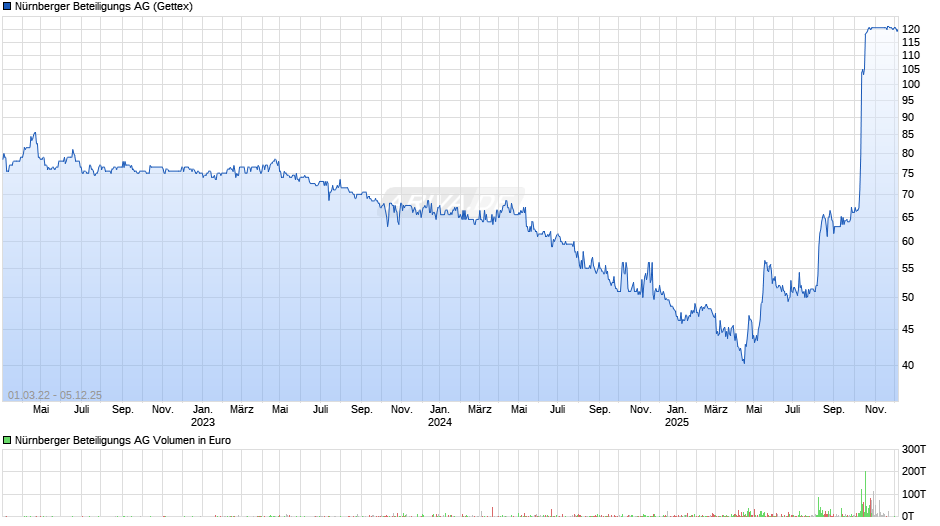This screenshot has height=526, width=940.
Task: Click the tallest green volume bar near November 2025
Action: [x=866, y=494]
